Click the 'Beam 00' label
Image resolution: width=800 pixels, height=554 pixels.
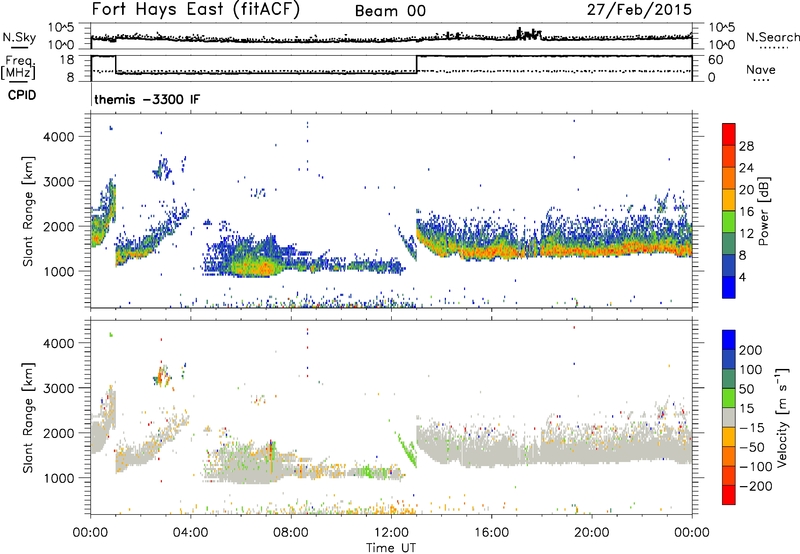390,11
